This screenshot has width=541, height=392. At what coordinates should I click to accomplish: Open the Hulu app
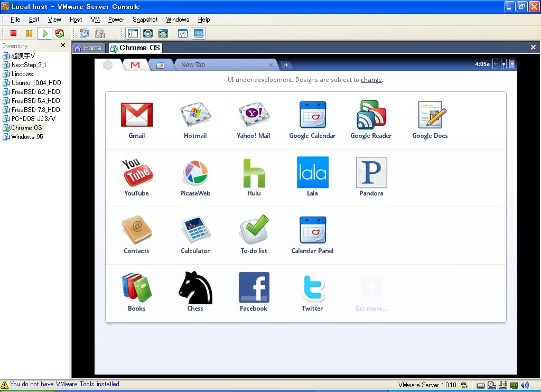254,173
